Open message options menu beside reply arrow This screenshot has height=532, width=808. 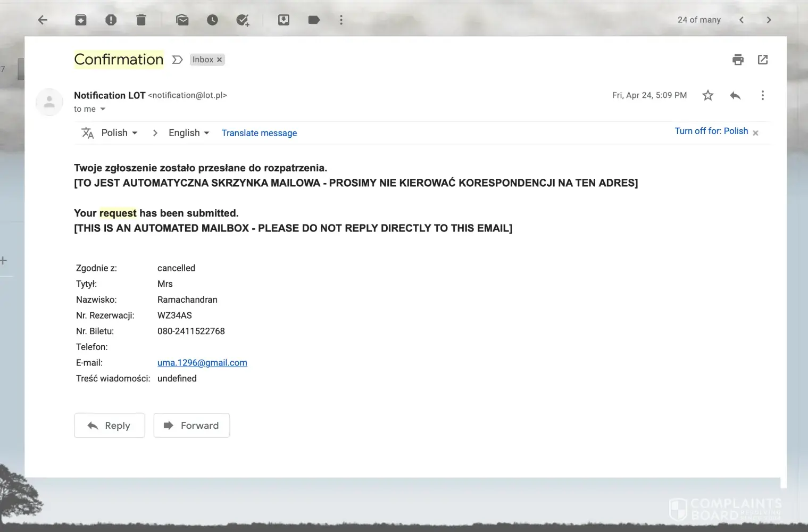click(763, 95)
